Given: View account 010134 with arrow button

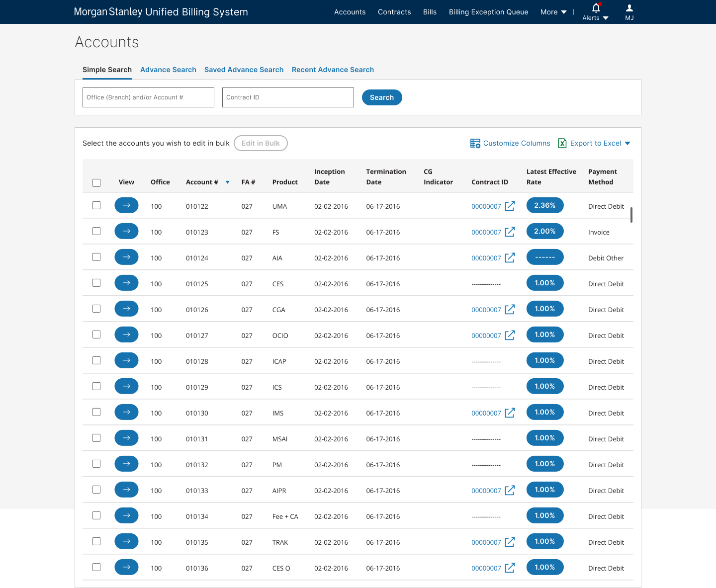Looking at the screenshot, I should pyautogui.click(x=126, y=515).
